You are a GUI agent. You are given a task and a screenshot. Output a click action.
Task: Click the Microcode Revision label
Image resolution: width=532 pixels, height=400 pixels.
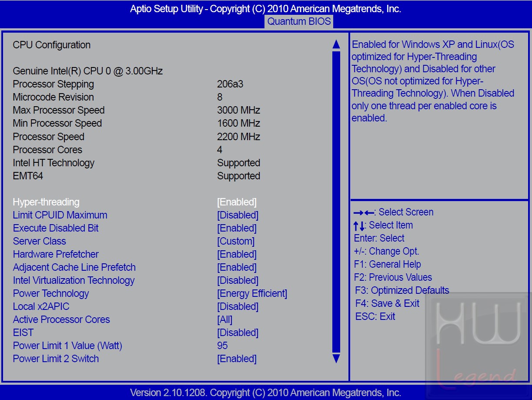(x=54, y=97)
